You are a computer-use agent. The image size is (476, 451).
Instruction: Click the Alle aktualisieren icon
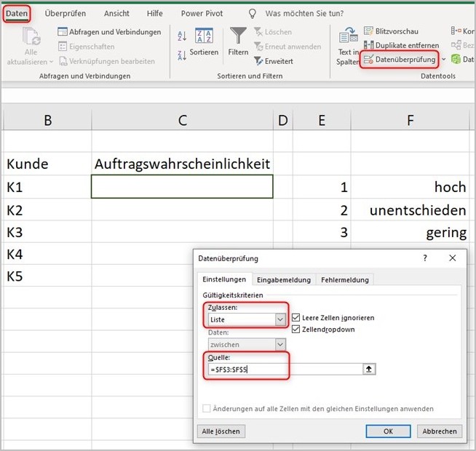pos(31,36)
